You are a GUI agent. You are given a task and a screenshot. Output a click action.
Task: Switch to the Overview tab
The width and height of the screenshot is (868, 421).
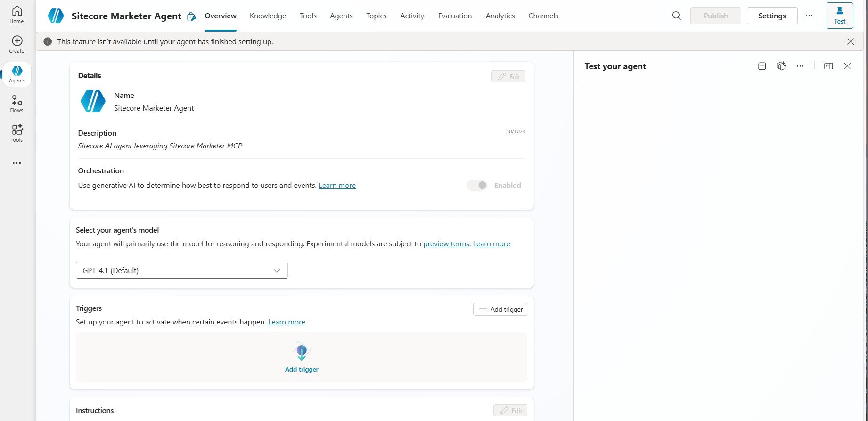221,16
